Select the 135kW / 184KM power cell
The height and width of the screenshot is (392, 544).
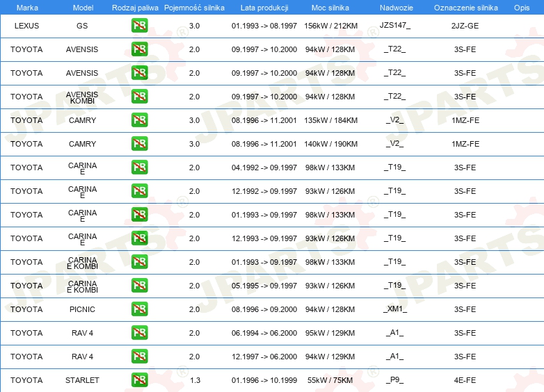click(x=330, y=120)
